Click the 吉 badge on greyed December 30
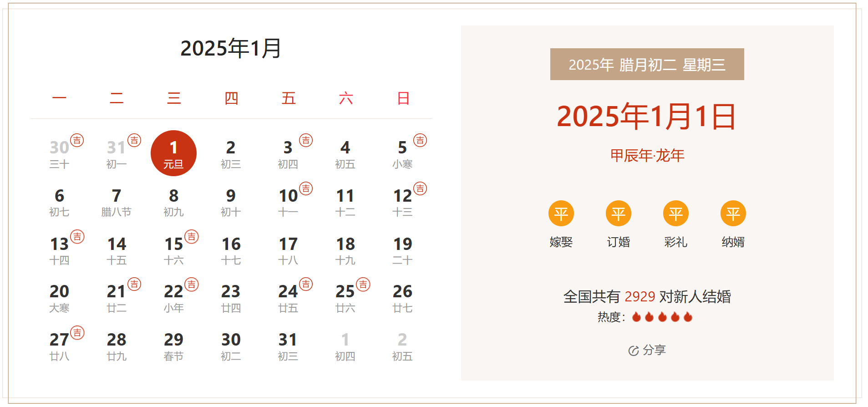868x407 pixels. (77, 140)
